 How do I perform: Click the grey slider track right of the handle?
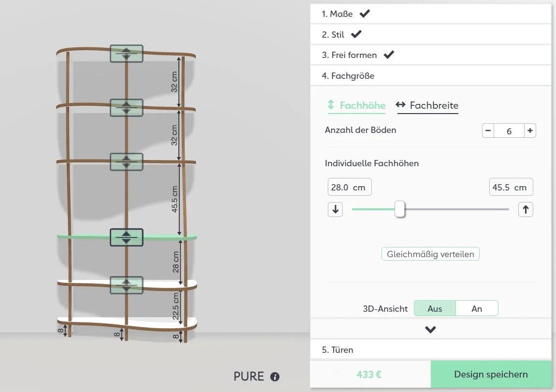457,209
